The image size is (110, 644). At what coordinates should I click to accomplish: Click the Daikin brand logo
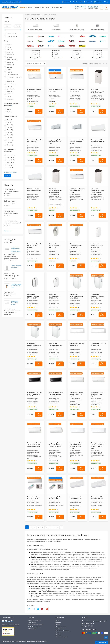(51, 36)
